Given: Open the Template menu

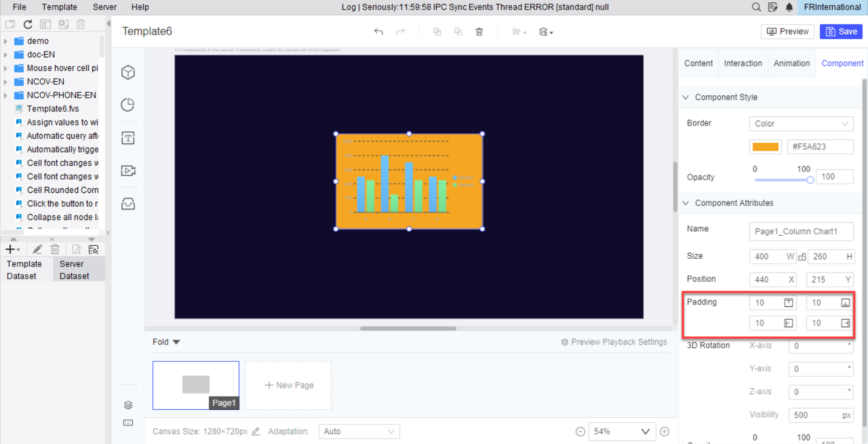Looking at the screenshot, I should tap(59, 7).
